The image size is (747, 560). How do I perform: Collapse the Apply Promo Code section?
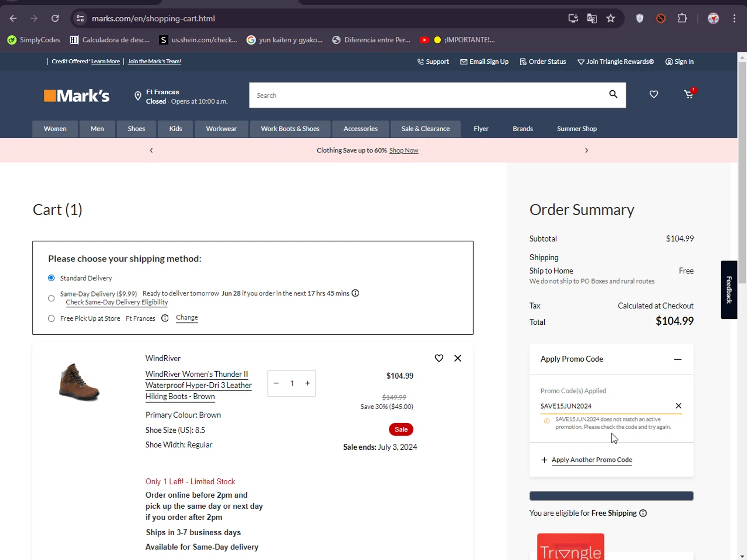pyautogui.click(x=678, y=359)
